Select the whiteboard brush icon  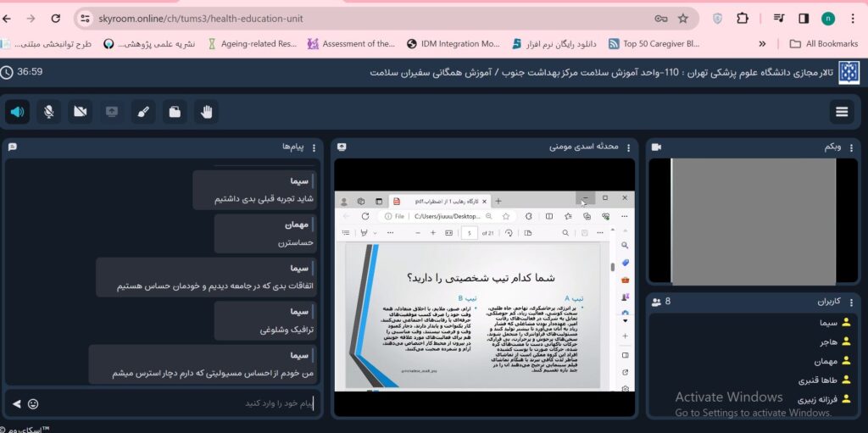143,111
